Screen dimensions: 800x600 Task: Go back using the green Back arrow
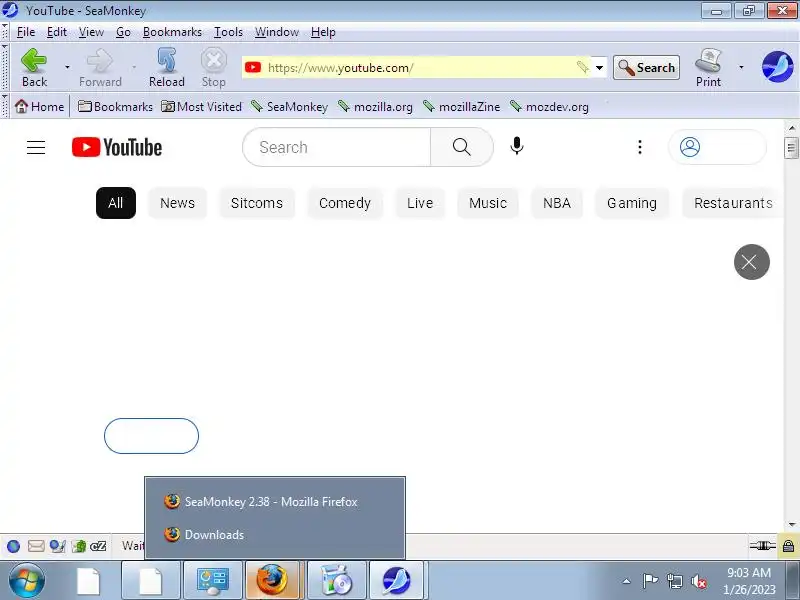[34, 67]
